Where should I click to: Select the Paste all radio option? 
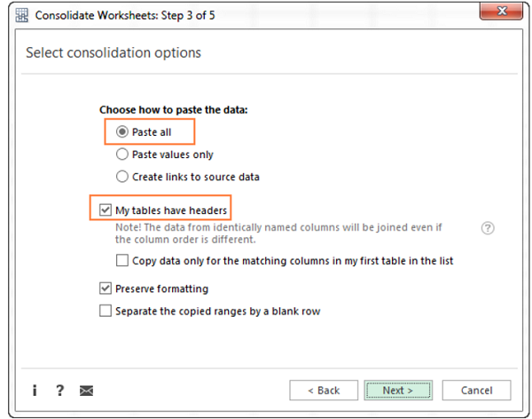point(122,132)
